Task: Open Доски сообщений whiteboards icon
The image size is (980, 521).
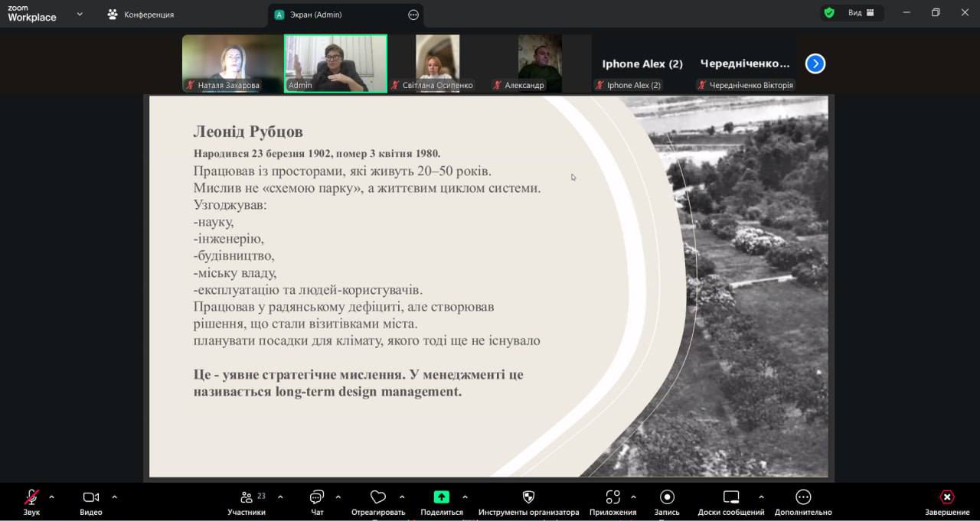Action: coord(730,498)
